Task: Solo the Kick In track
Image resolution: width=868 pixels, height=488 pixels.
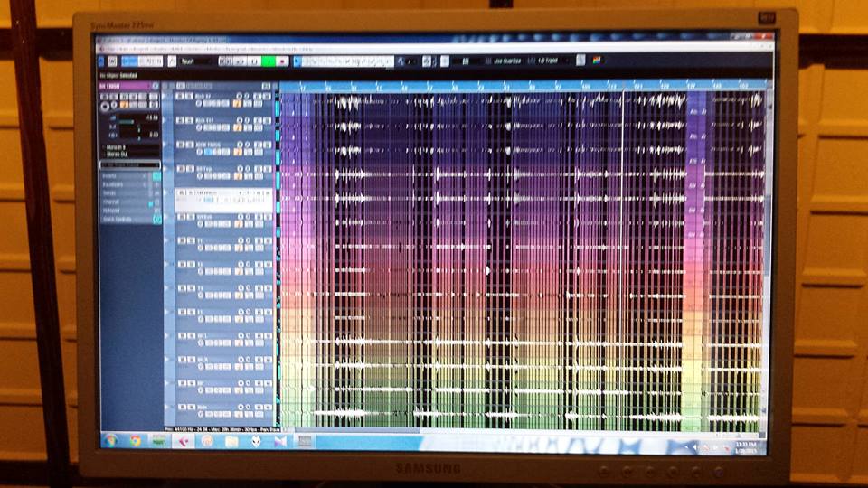Action: click(189, 97)
